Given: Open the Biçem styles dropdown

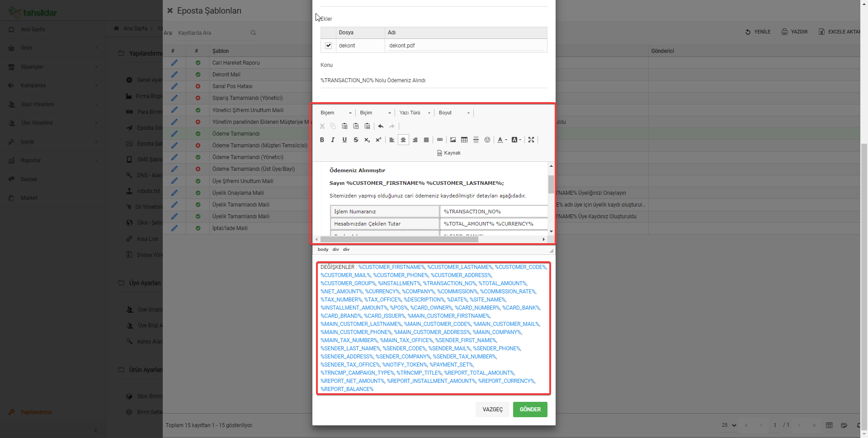Looking at the screenshot, I should pos(335,113).
